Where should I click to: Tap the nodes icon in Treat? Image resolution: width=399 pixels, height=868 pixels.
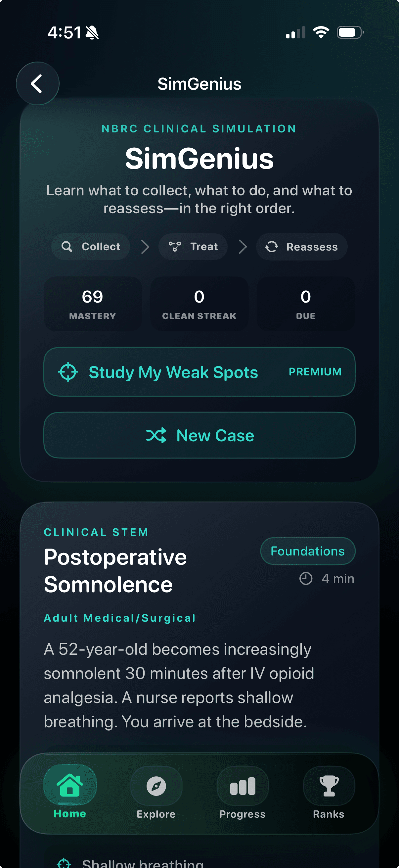tap(175, 247)
